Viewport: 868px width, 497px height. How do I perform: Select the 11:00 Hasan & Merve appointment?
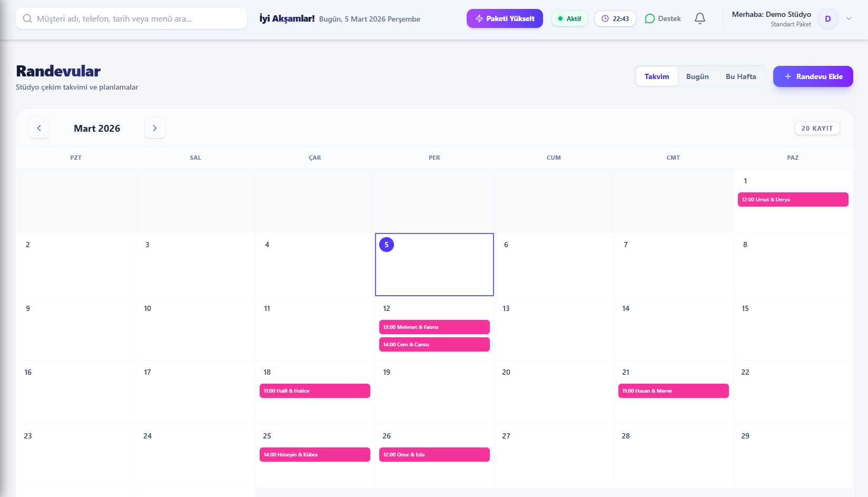pos(673,391)
